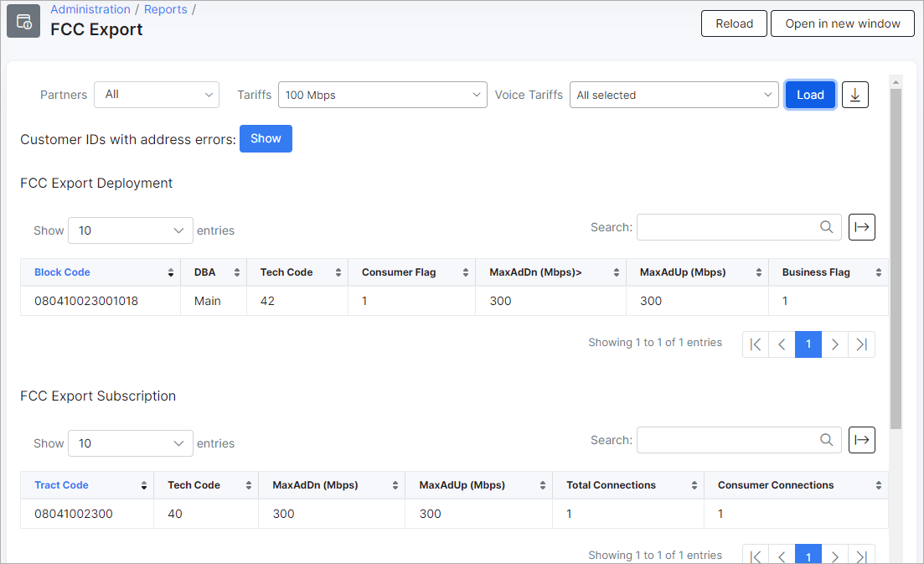Click the Deployment search magnifier icon
This screenshot has width=924, height=564.
[826, 227]
